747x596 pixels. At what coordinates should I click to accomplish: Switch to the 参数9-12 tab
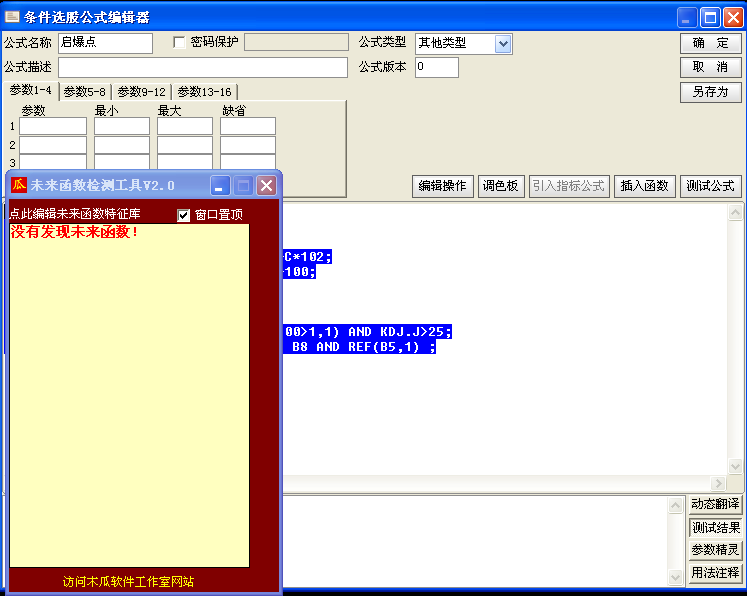point(141,91)
